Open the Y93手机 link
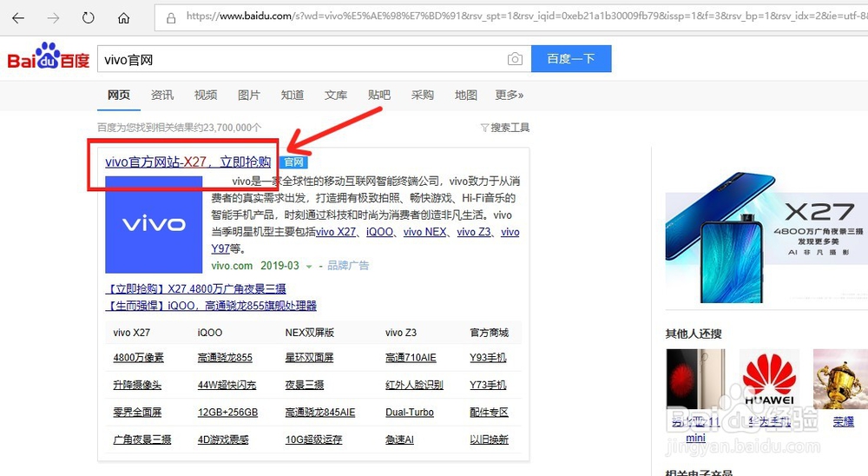Viewport: 868px width, 476px height. [x=488, y=358]
